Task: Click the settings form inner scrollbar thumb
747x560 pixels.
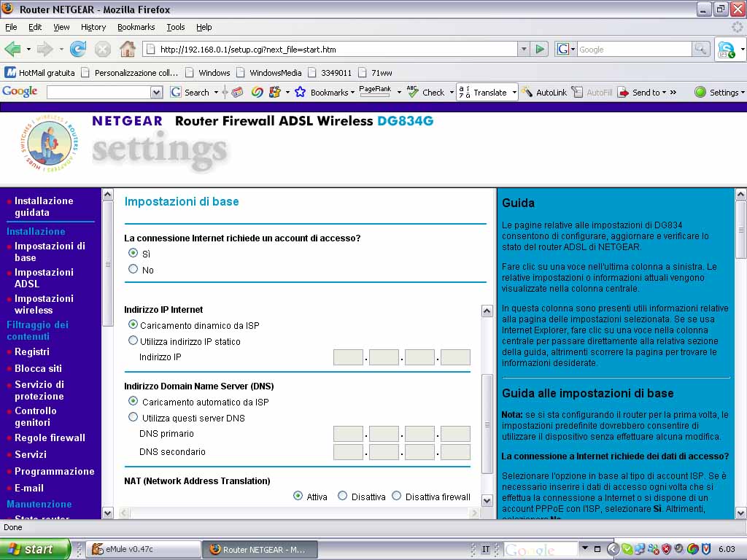Action: (487, 424)
